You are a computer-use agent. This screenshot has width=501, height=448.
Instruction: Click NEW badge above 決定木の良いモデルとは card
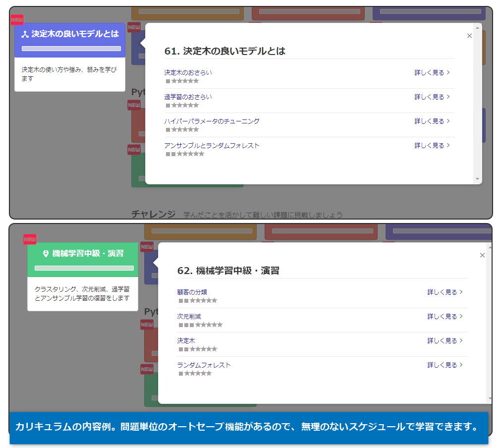point(17,20)
